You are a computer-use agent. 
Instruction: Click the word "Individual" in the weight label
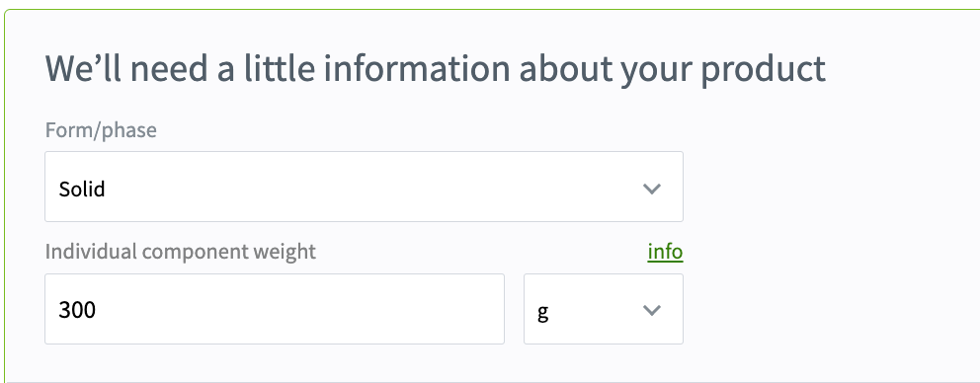click(x=91, y=251)
